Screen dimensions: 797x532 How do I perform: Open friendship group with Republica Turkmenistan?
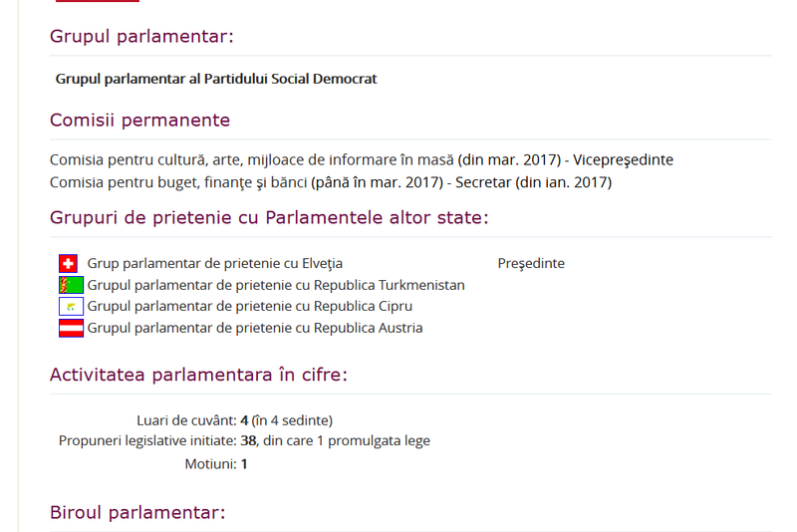tap(276, 285)
